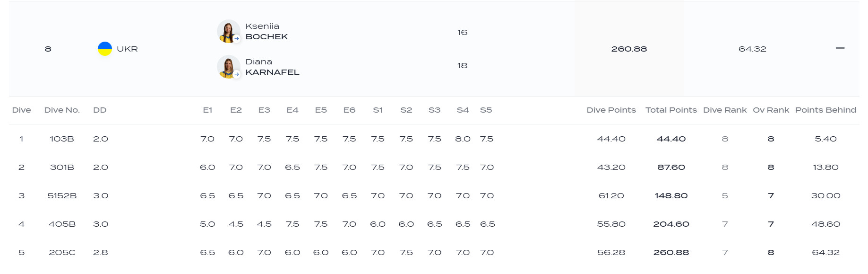Click the Dive No. column header

coord(62,110)
